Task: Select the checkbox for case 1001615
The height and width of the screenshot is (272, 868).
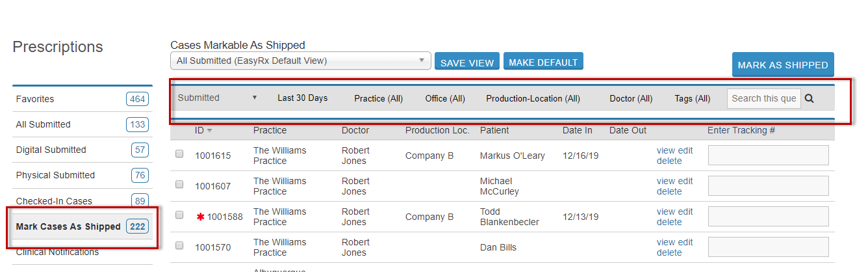Action: pos(179,154)
